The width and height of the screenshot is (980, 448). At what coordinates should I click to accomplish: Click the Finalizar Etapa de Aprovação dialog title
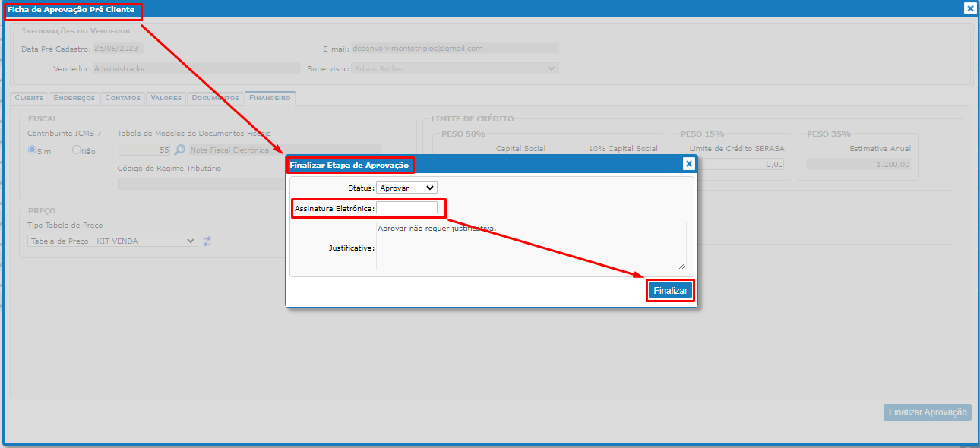coord(349,165)
